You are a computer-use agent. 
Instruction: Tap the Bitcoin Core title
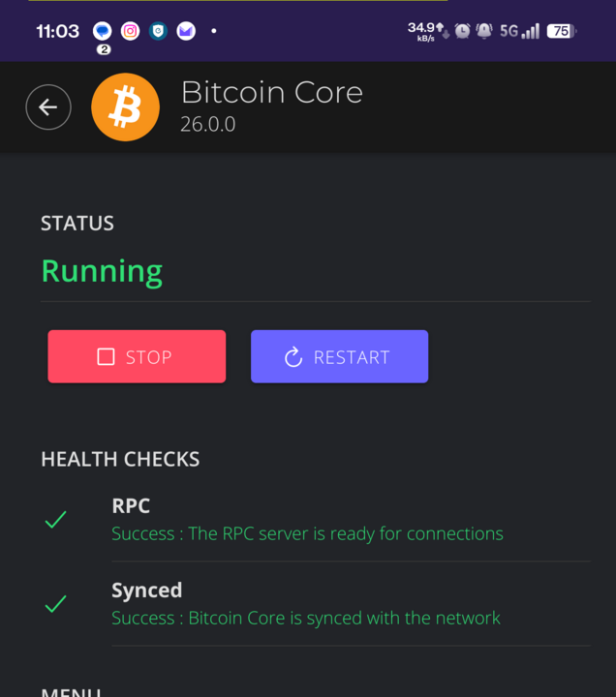tap(272, 93)
